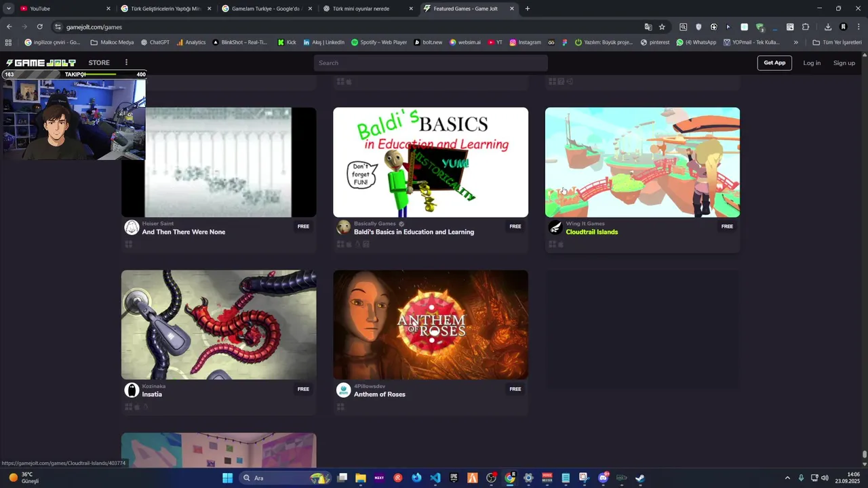Click the Get App button
The height and width of the screenshot is (488, 868).
pyautogui.click(x=774, y=62)
